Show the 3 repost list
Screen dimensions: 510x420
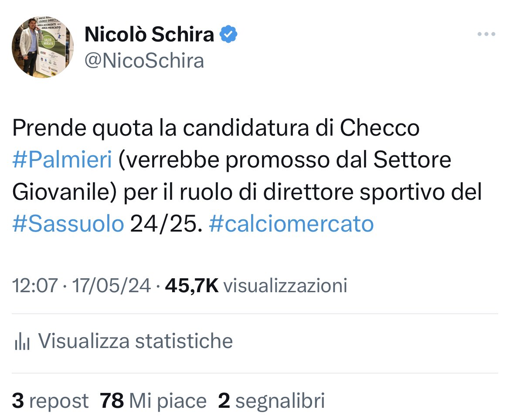click(51, 400)
